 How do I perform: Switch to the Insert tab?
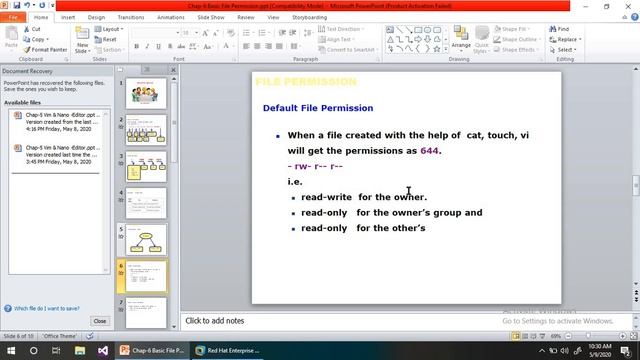click(x=68, y=18)
